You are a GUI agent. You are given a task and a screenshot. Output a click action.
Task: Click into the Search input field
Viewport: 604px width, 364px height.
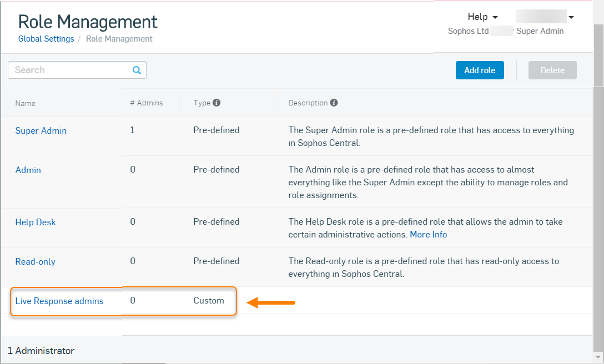(69, 70)
